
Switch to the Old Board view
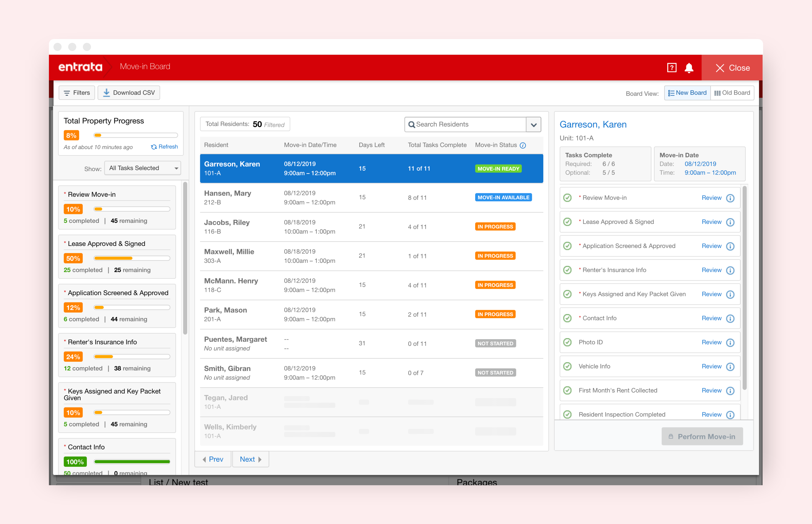[732, 93]
